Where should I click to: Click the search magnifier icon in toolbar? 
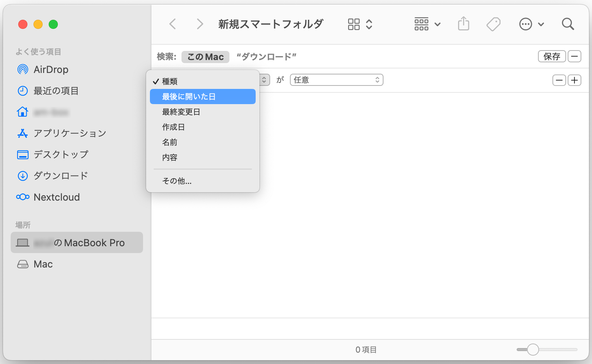pyautogui.click(x=568, y=24)
